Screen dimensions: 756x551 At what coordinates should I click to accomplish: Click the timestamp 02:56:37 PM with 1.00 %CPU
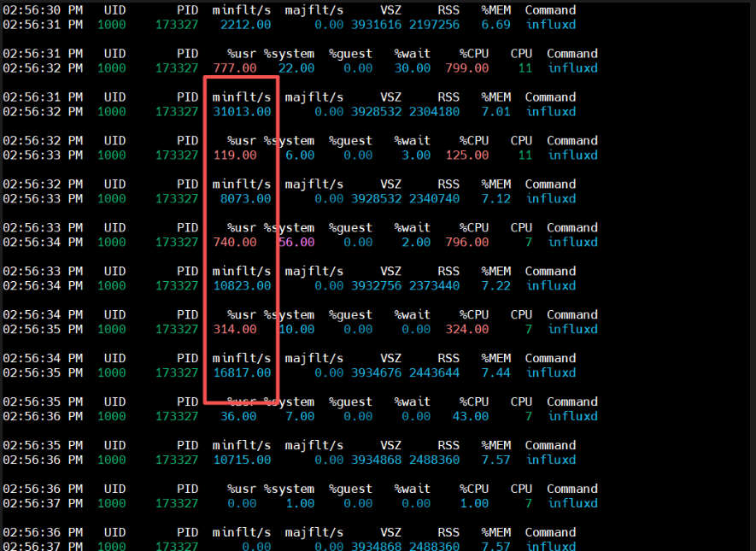pos(43,503)
